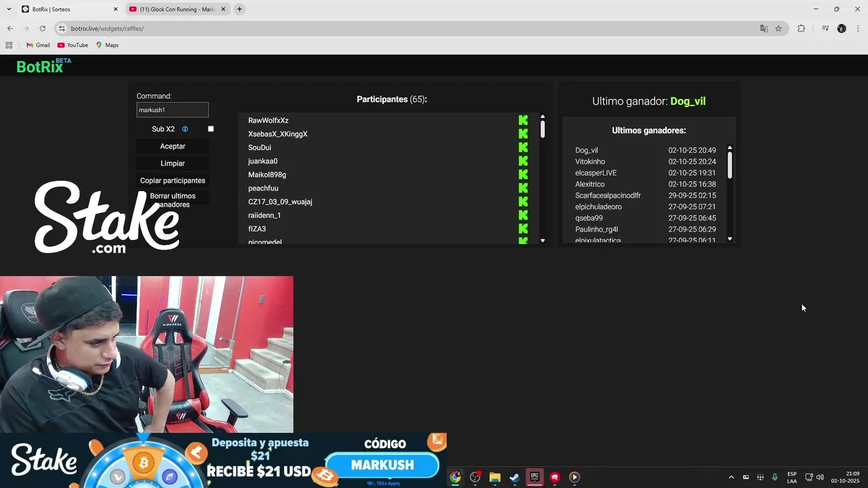The width and height of the screenshot is (868, 488).
Task: Click the Kick icon beside XsebasX_XKinggX
Action: tap(523, 134)
